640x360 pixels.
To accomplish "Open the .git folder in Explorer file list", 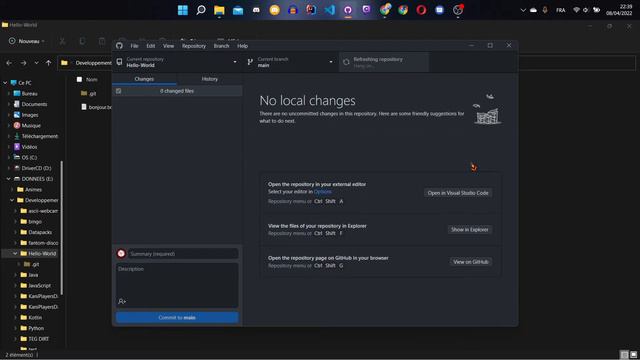I will pyautogui.click(x=92, y=93).
